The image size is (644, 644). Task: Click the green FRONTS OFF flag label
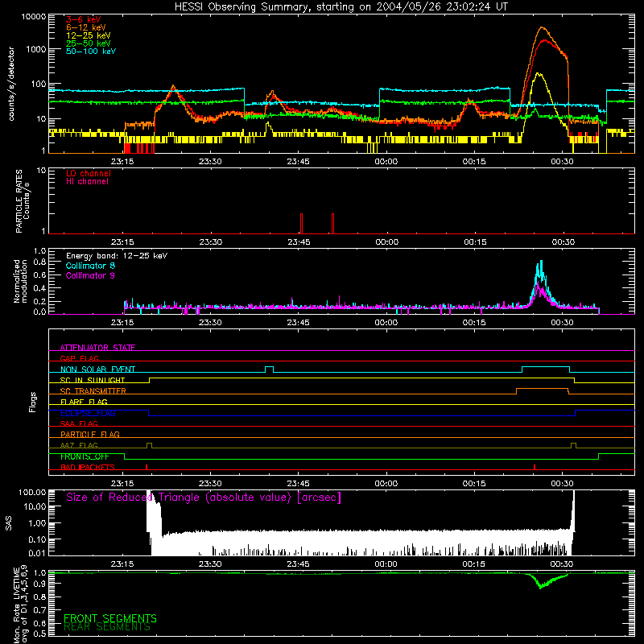(x=85, y=456)
